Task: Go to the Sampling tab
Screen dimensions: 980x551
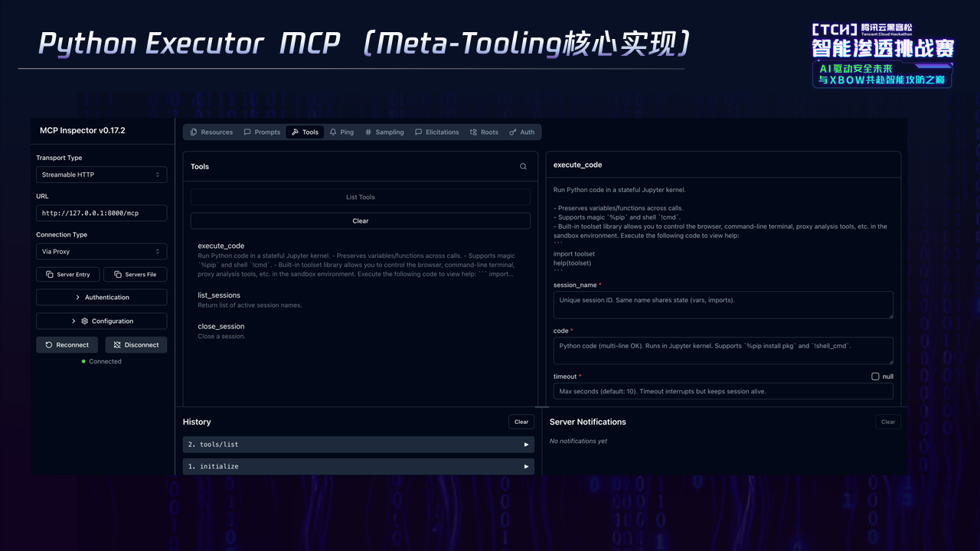Action: tap(384, 132)
